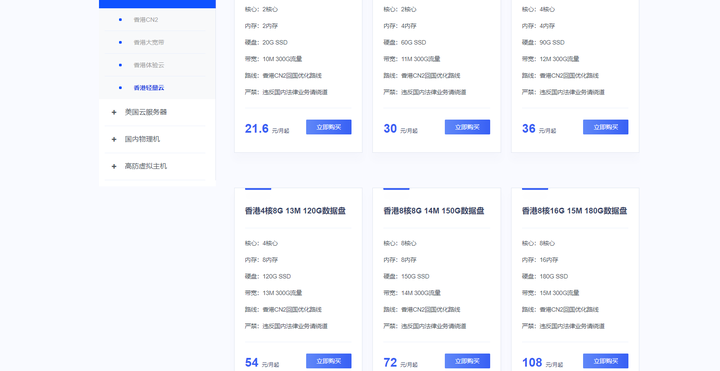Click the 带宽: 15M 300G流量 line
720x371 pixels.
551,293
